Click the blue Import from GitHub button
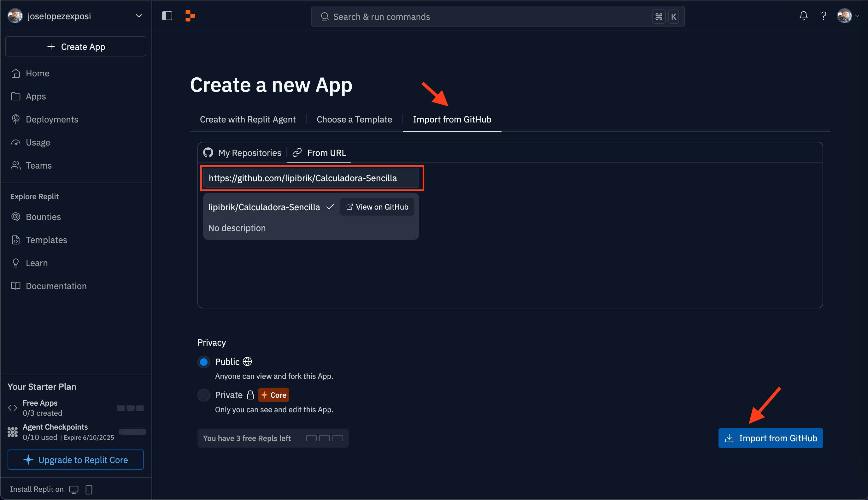The image size is (868, 500). (770, 438)
